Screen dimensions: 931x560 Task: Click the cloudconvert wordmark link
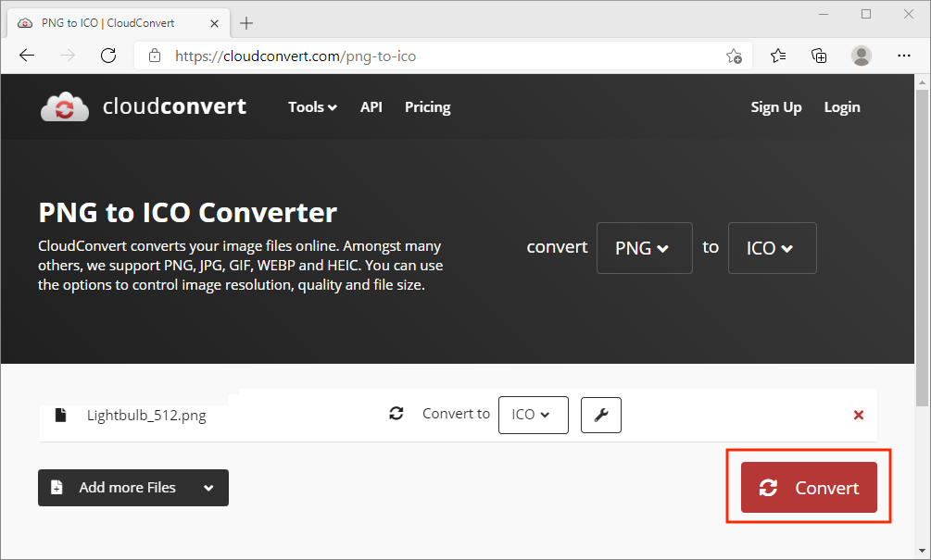click(x=174, y=106)
